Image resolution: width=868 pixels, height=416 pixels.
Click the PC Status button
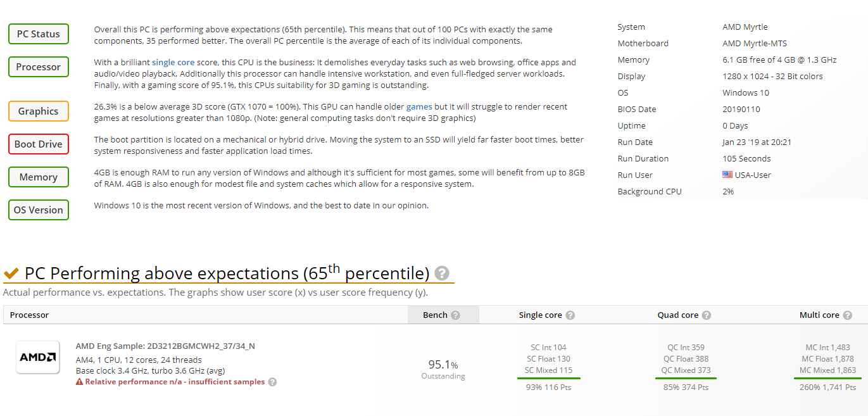39,34
